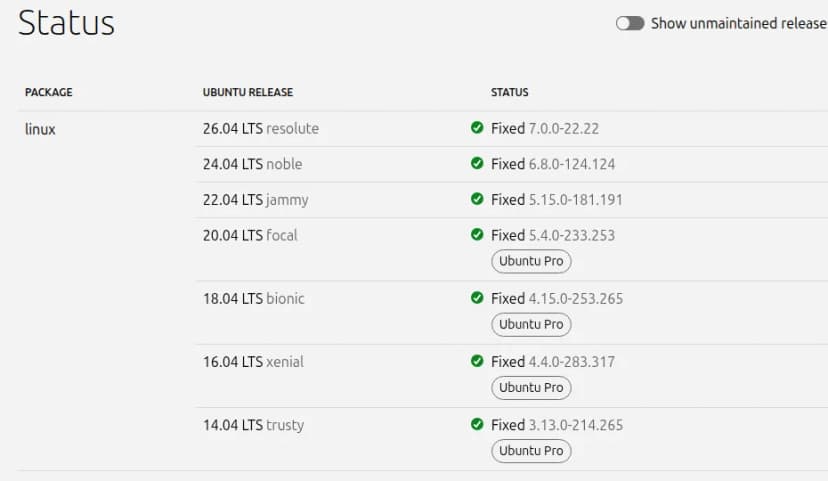
Task: Click the green check icon for 24.04 noble
Action: [x=477, y=163]
